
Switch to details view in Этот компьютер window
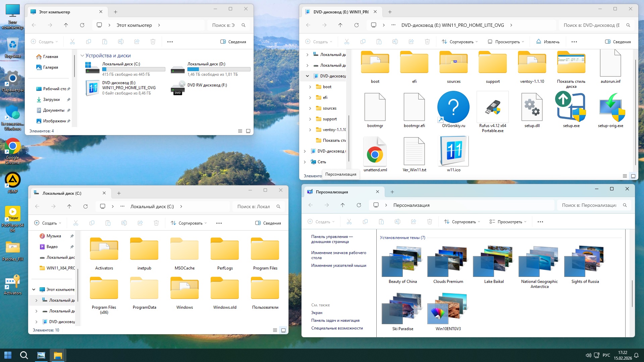[x=240, y=131]
